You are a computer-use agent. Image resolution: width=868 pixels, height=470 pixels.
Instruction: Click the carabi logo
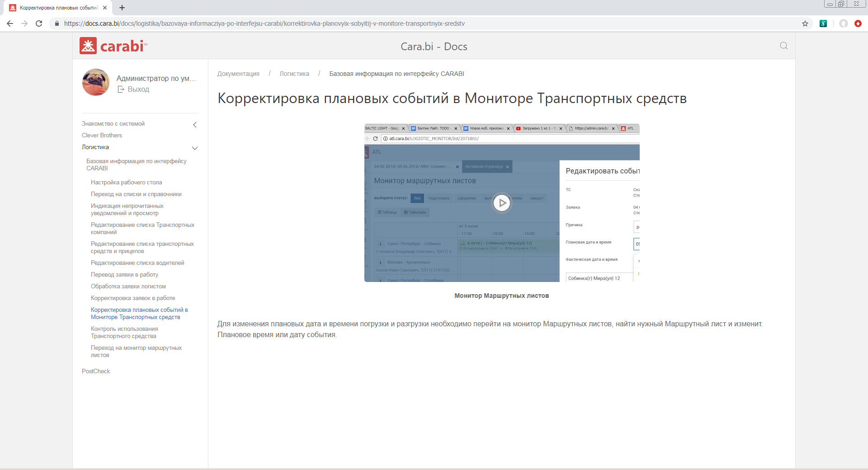pyautogui.click(x=113, y=46)
